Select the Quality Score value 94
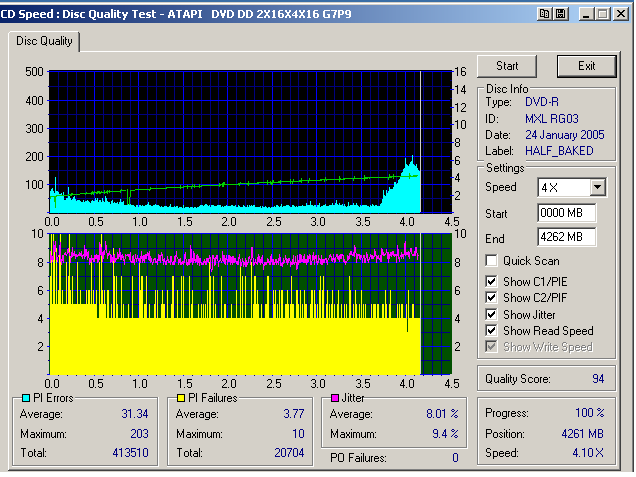This screenshot has height=477, width=636. click(598, 379)
